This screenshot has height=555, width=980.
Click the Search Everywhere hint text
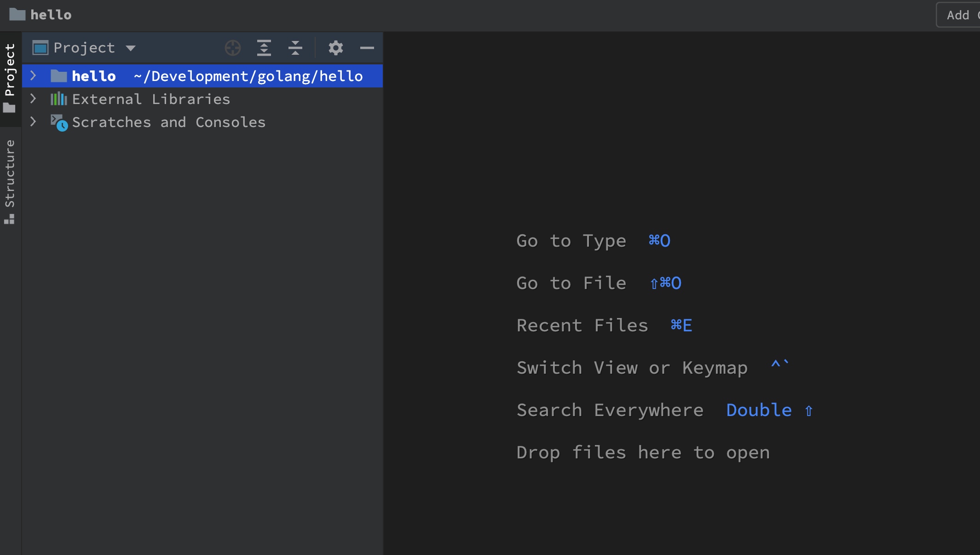610,410
